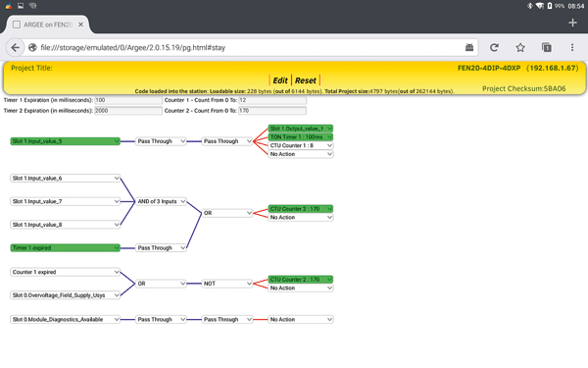588x368 pixels.
Task: Open Slot 1.Input_value_8 dropdown
Action: pyautogui.click(x=66, y=225)
